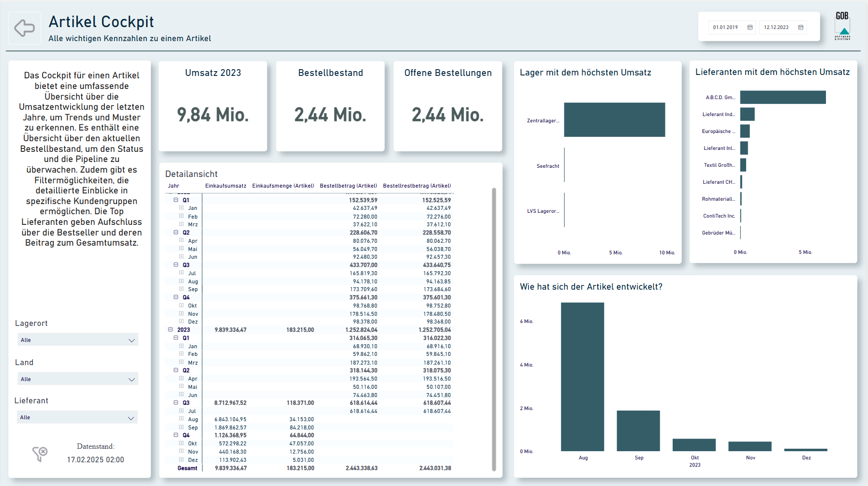The height and width of the screenshot is (486, 868).
Task: Select the Lieferant Inl... supplier bar
Action: (744, 148)
